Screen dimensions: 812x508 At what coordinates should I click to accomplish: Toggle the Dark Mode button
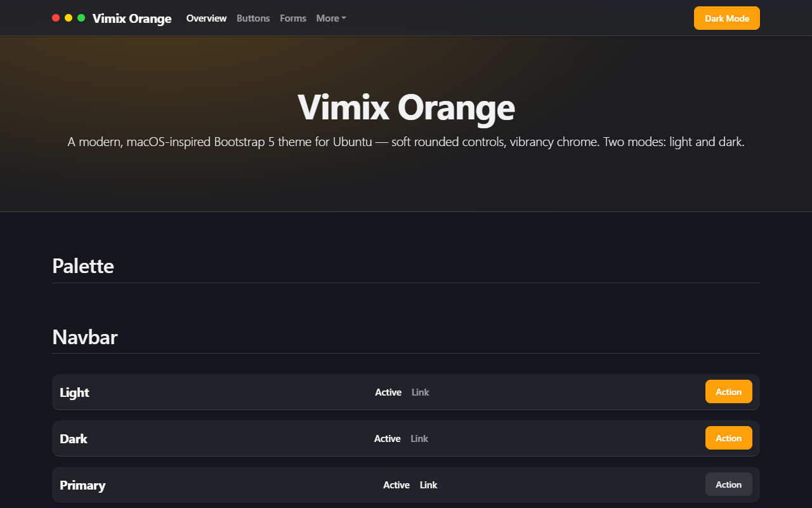click(x=727, y=18)
